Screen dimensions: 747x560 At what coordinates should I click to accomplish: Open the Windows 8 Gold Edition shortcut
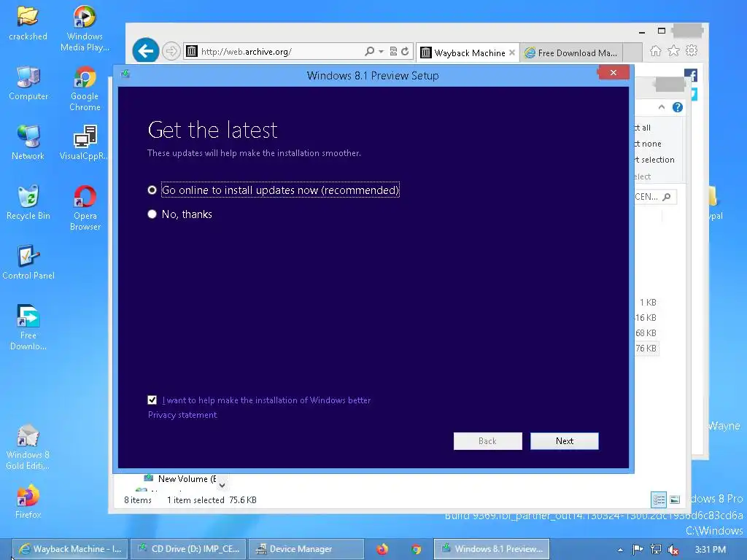click(28, 447)
